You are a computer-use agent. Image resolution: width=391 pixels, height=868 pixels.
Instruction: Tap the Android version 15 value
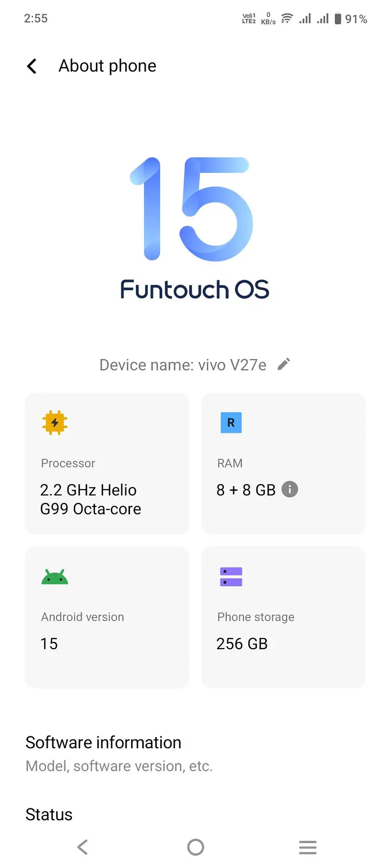(49, 644)
